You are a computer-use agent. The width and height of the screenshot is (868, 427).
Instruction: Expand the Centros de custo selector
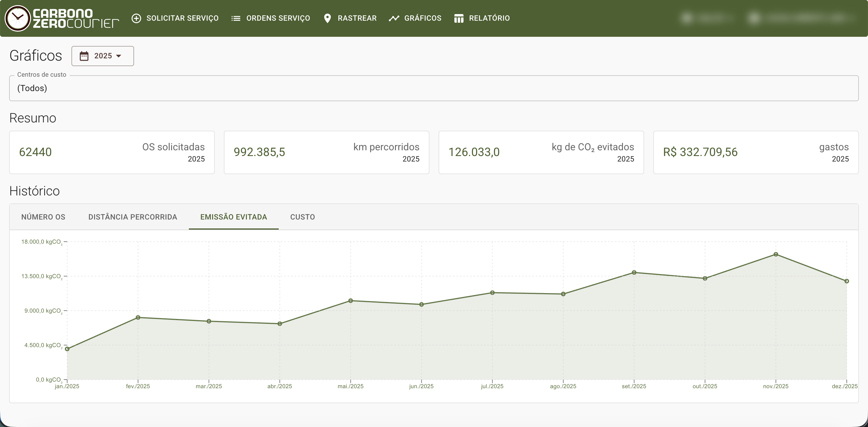point(434,89)
